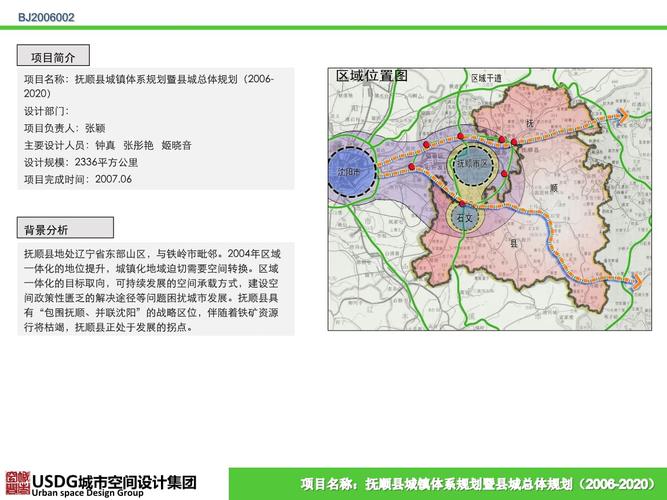Click the 县 character label on the map

point(514,244)
